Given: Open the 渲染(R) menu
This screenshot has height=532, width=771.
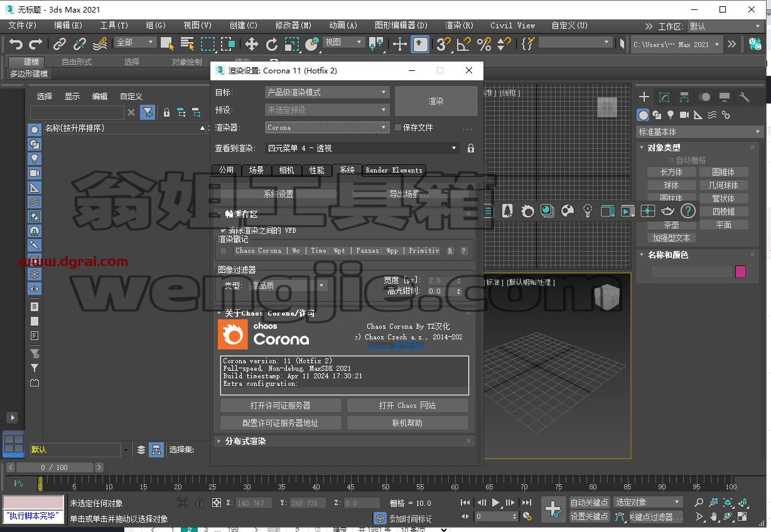Looking at the screenshot, I should click(x=459, y=26).
